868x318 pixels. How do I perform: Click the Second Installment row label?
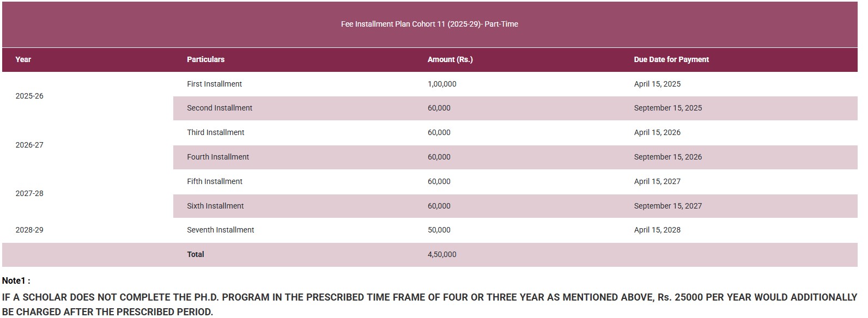[220, 108]
